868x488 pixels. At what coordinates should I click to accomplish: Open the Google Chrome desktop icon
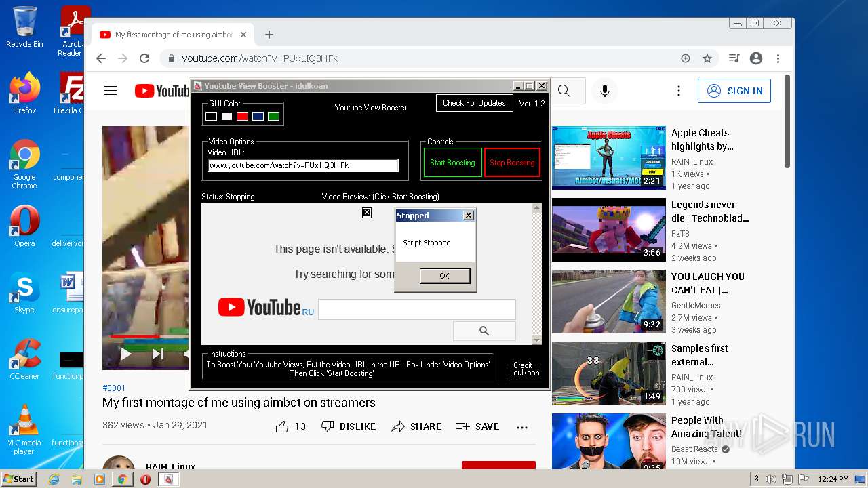(x=24, y=164)
